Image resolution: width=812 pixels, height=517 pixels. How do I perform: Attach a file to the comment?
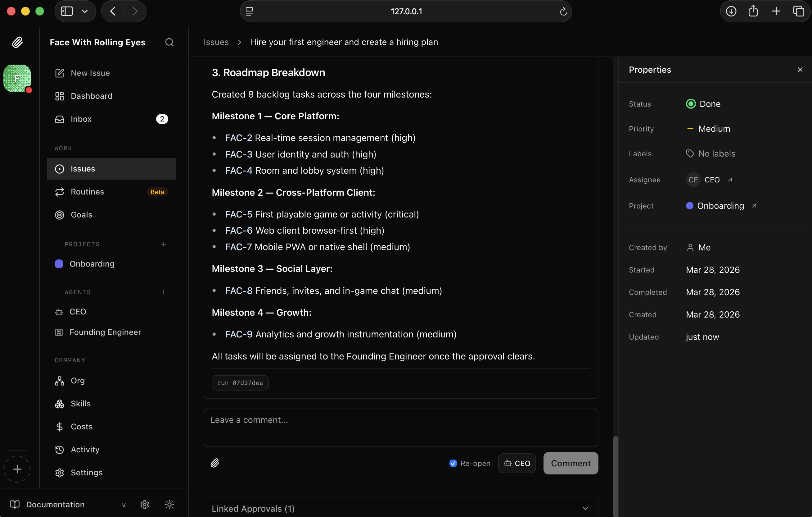click(x=215, y=463)
